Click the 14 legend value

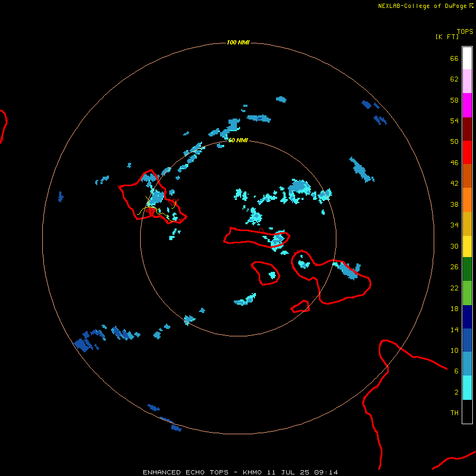(454, 329)
